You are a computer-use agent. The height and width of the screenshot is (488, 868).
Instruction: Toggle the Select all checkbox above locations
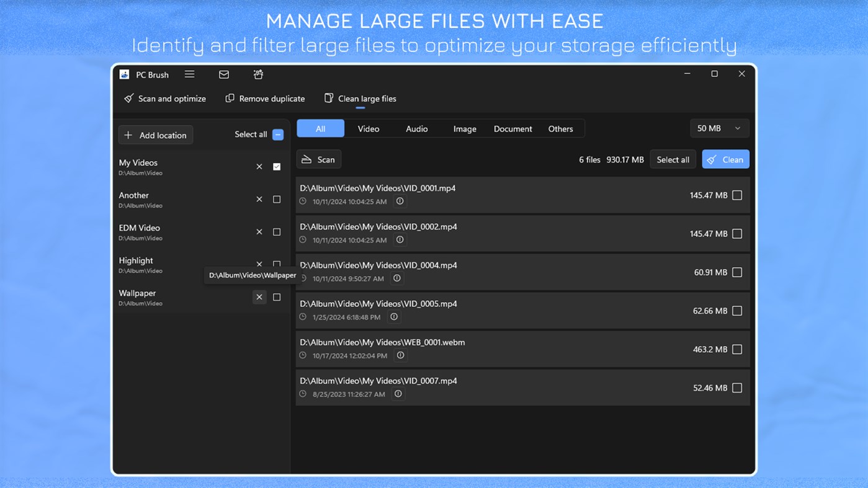pyautogui.click(x=277, y=134)
